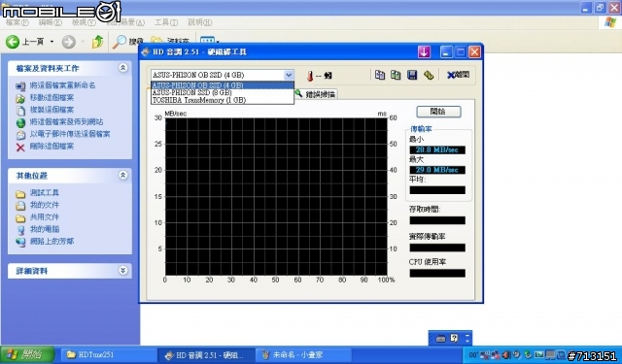Open the 檢視(V) menu in Explorer
The width and height of the screenshot is (622, 364).
pos(84,22)
